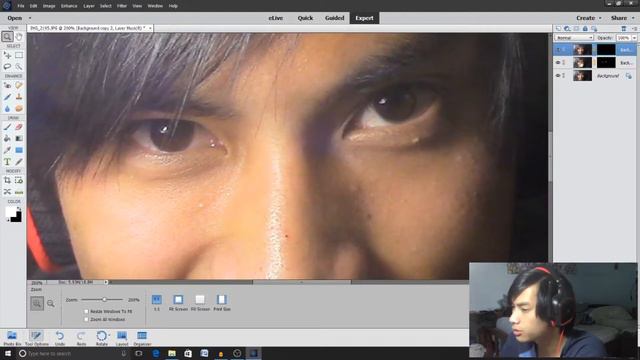Hide the bottom Background layer
This screenshot has width=640, height=360.
point(558,76)
